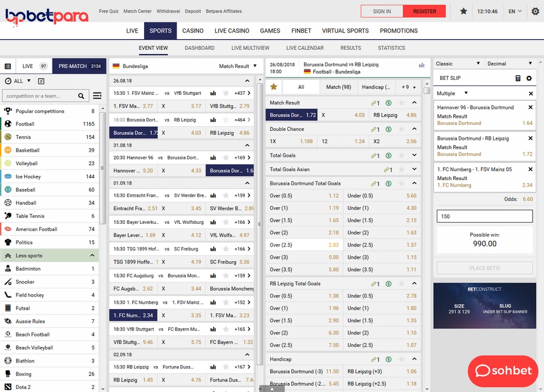The height and width of the screenshot is (392, 544).
Task: Click the Snooker sport icon
Action: (8, 282)
